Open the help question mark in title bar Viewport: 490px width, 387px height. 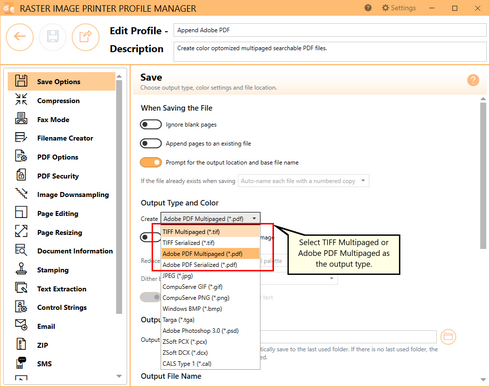(x=368, y=8)
